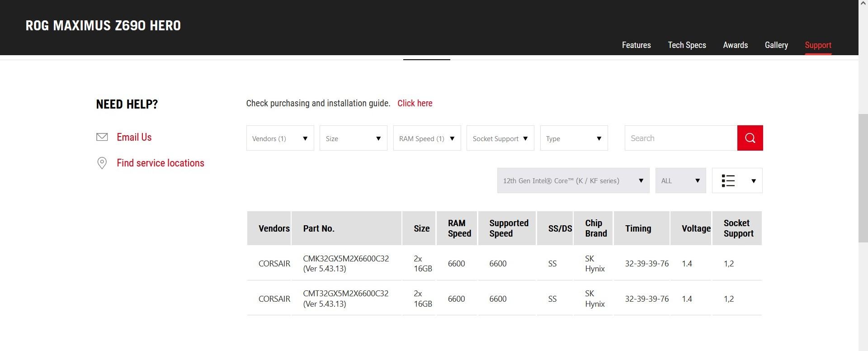The image size is (868, 351).
Task: Focus the memory Search input field
Action: [x=680, y=138]
